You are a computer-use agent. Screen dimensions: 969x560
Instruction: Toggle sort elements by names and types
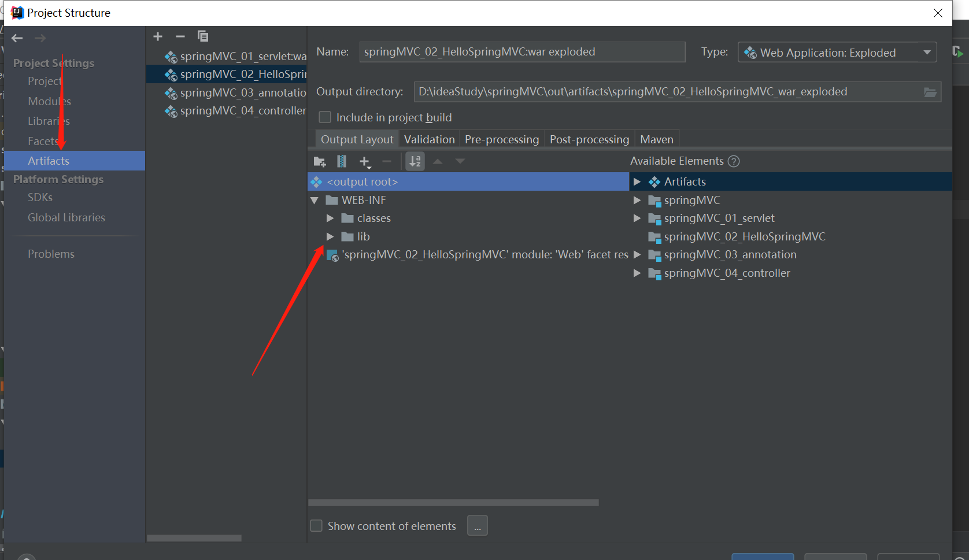[x=415, y=162]
